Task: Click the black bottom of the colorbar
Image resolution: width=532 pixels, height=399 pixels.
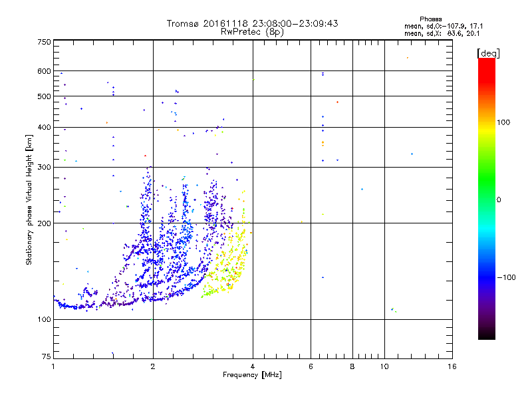Action: point(487,334)
